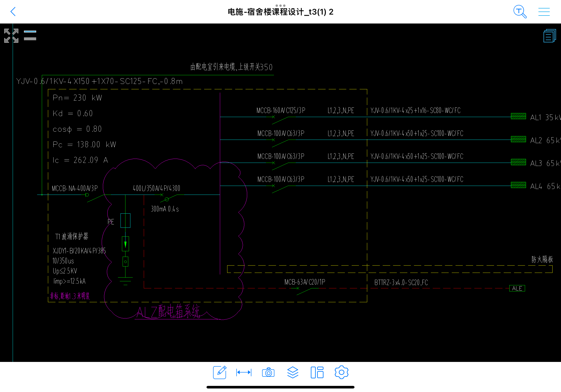Toggle fullscreen with the expand arrows icon
The width and height of the screenshot is (561, 392).
[11, 36]
